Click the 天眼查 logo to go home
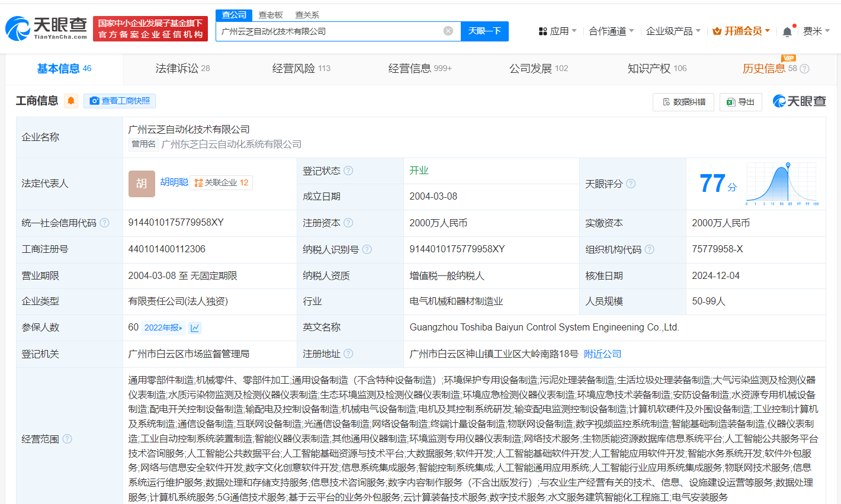The width and height of the screenshot is (841, 504). point(46,28)
